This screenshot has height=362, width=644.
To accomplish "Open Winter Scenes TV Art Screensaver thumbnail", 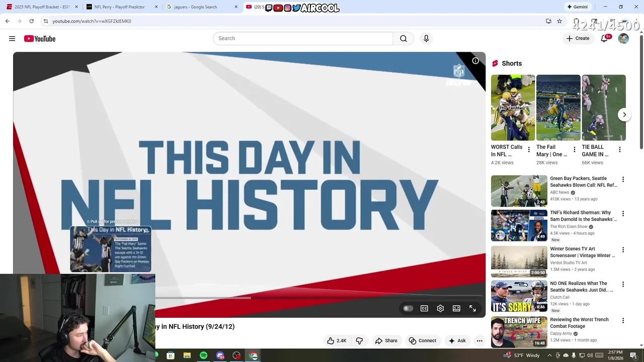I will click(519, 261).
